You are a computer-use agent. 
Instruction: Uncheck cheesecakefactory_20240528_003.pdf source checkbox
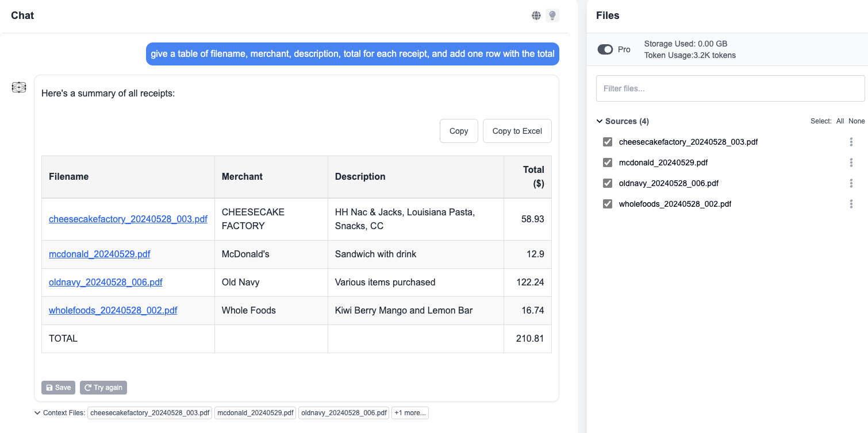(x=608, y=142)
